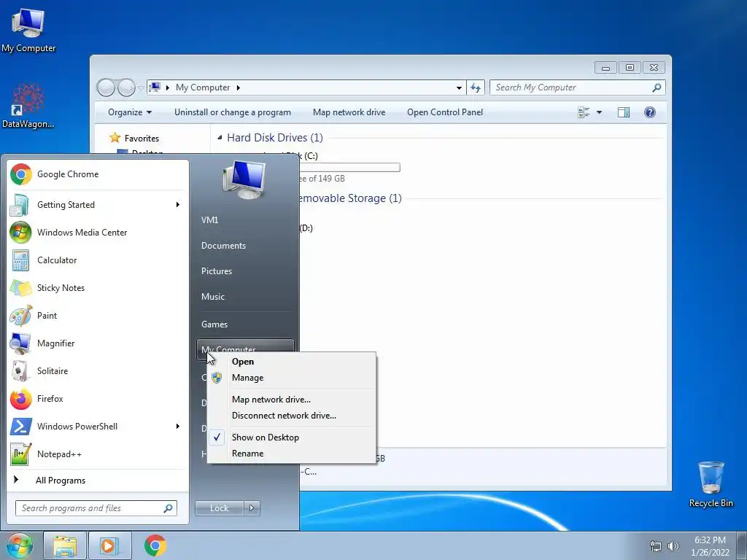Click the change view icon in Explorer
Viewport: 747px width, 560px height.
coord(584,112)
